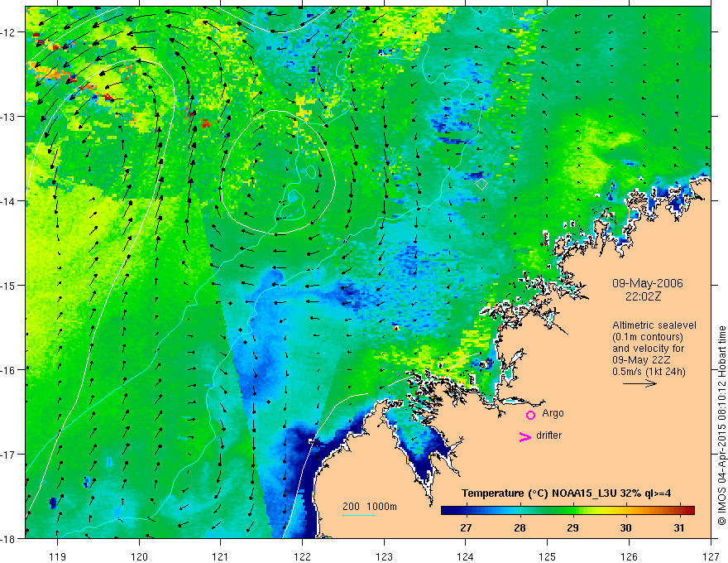Screen dimensions: 728x563
Task: Click the latitude label -17
Action: tap(9, 455)
